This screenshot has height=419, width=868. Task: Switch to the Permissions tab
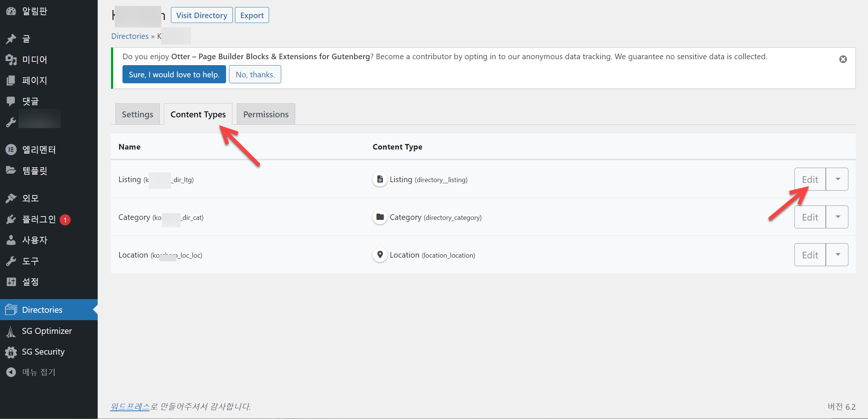pos(266,114)
